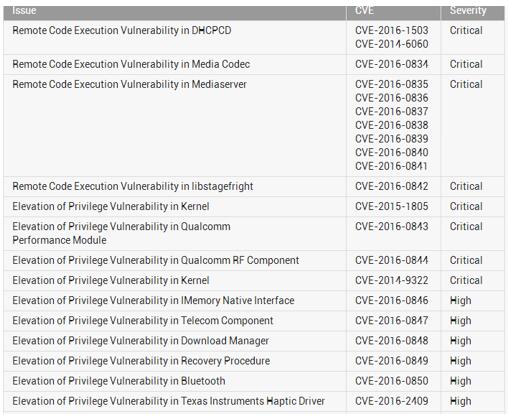Select the Qualcomm Performance Module issue text

(x=121, y=233)
